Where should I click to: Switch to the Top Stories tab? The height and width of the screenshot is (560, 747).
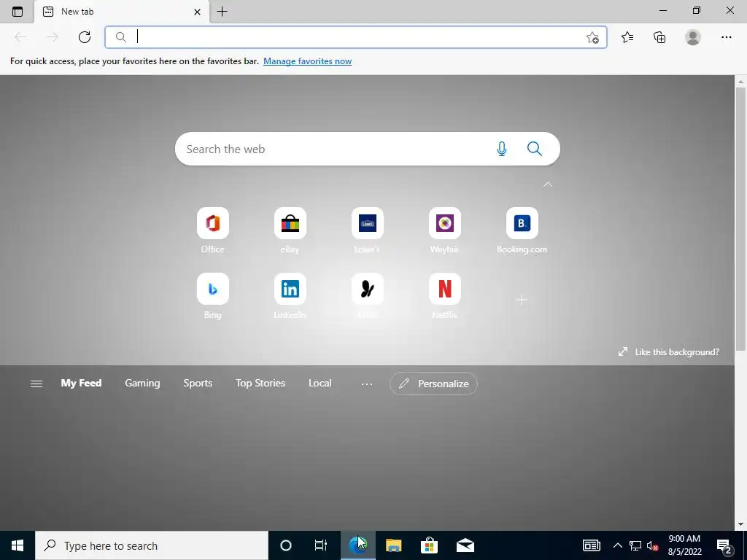click(x=260, y=384)
